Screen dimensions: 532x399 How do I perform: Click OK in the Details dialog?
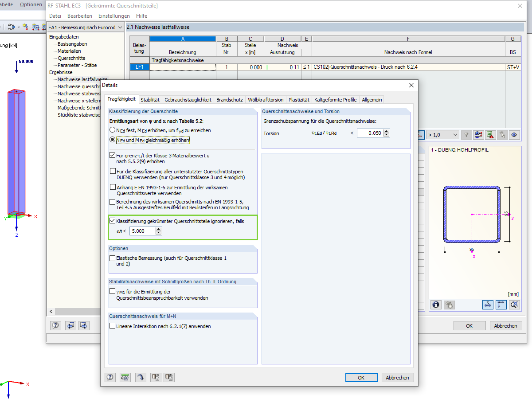[x=361, y=378]
